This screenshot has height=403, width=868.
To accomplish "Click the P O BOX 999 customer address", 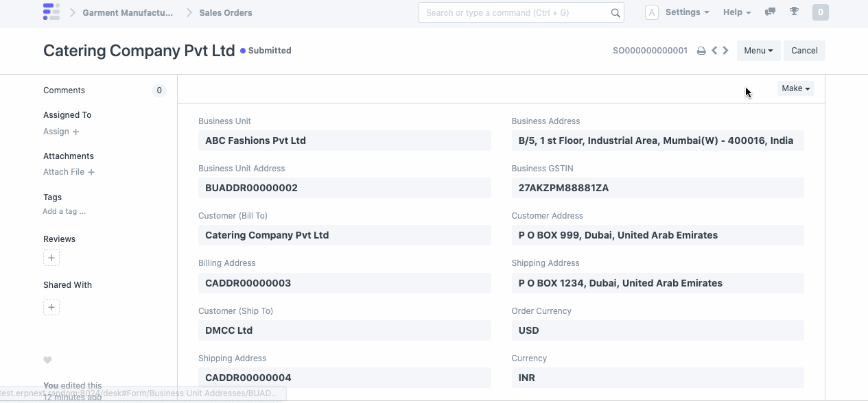I will click(x=657, y=235).
